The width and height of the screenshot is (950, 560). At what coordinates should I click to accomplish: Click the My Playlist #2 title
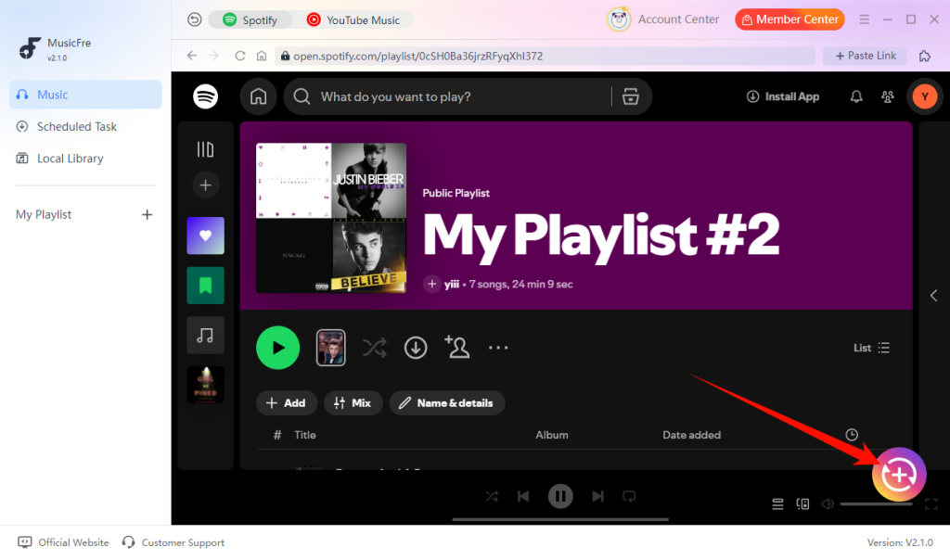(601, 237)
